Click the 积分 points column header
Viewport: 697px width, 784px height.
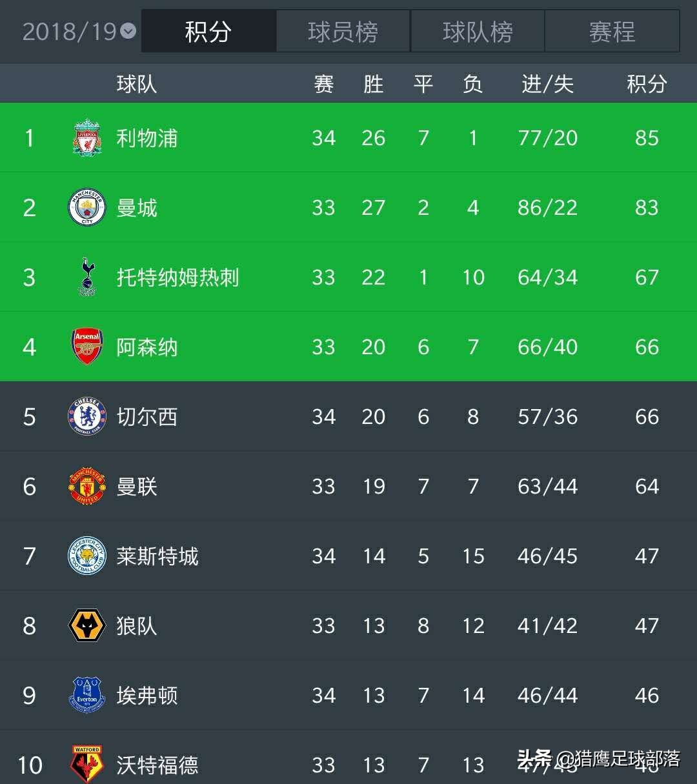point(646,84)
